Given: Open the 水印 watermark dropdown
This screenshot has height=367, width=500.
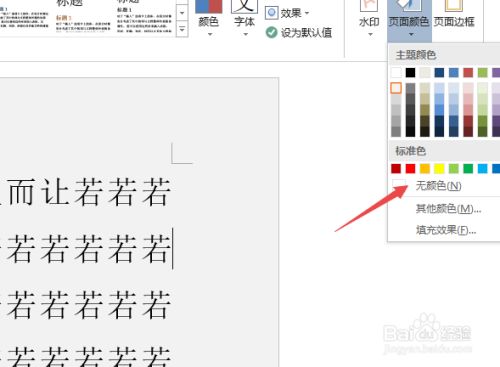Looking at the screenshot, I should pos(369,18).
